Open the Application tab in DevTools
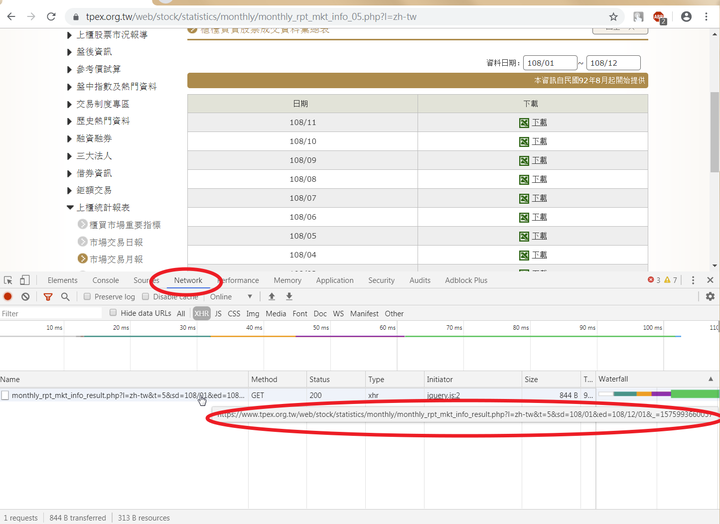The image size is (720, 524). tap(334, 281)
